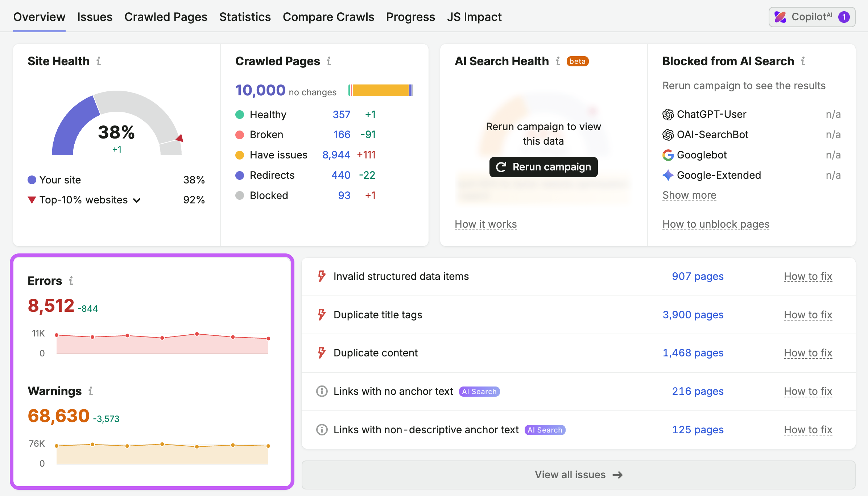Open the 125 pages link
This screenshot has width=868, height=496.
(698, 430)
